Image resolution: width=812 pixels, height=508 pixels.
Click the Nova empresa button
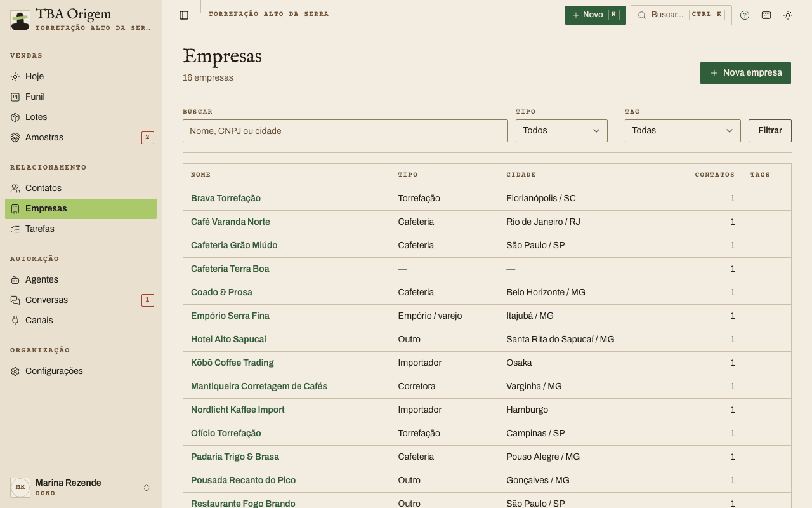[x=745, y=73]
